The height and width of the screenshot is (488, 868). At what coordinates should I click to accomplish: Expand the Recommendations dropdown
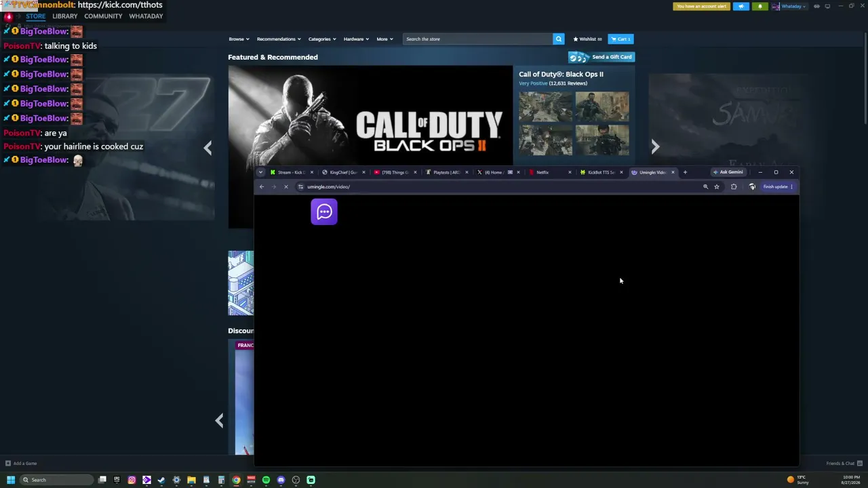point(278,39)
